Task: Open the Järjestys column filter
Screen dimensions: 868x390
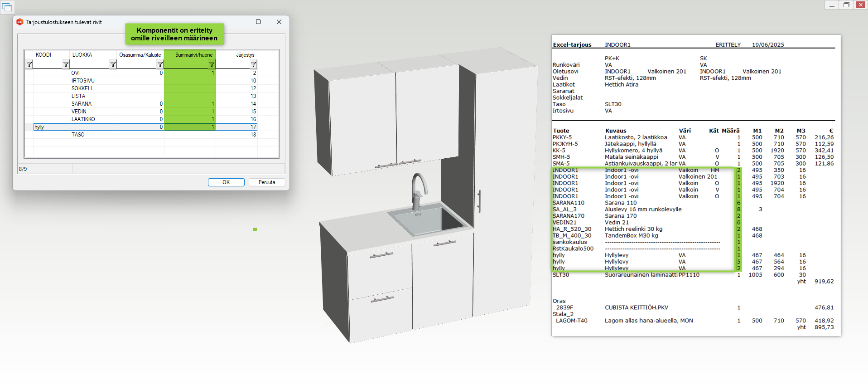Action: [x=253, y=64]
